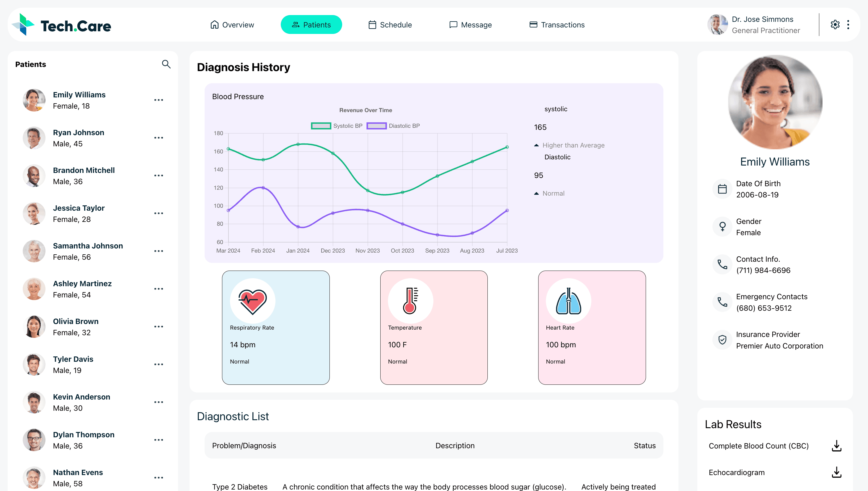Open the Schedule tab
Screen dimensions: 868x491
point(390,24)
